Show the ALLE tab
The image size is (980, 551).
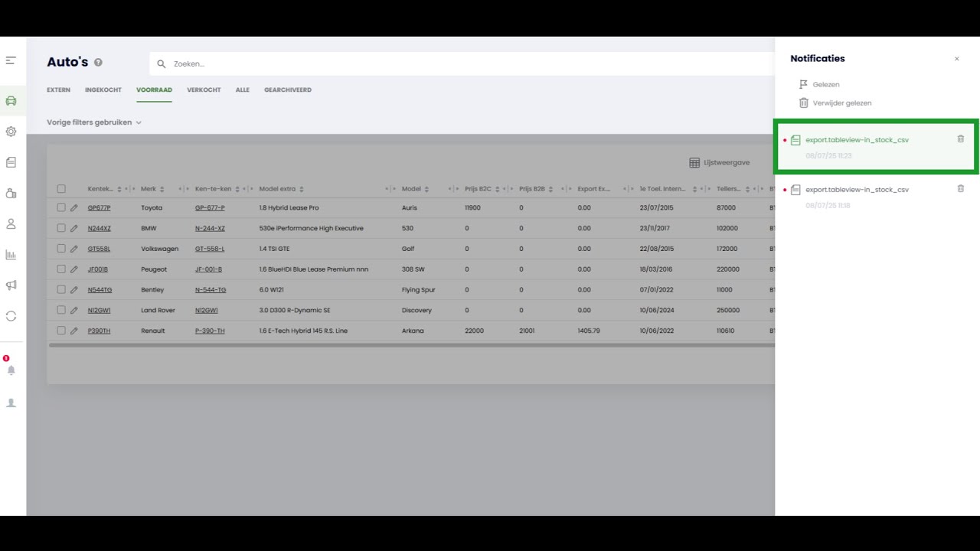[x=243, y=90]
